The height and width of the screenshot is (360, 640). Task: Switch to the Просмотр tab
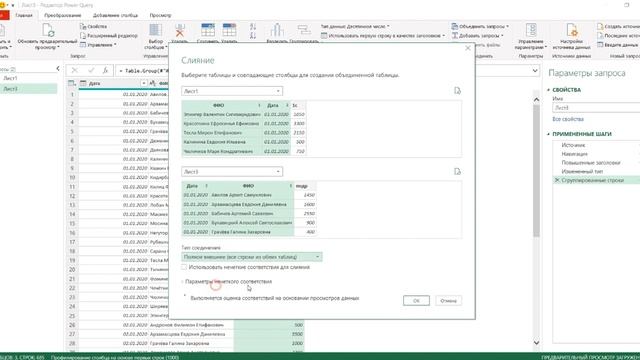coord(160,15)
